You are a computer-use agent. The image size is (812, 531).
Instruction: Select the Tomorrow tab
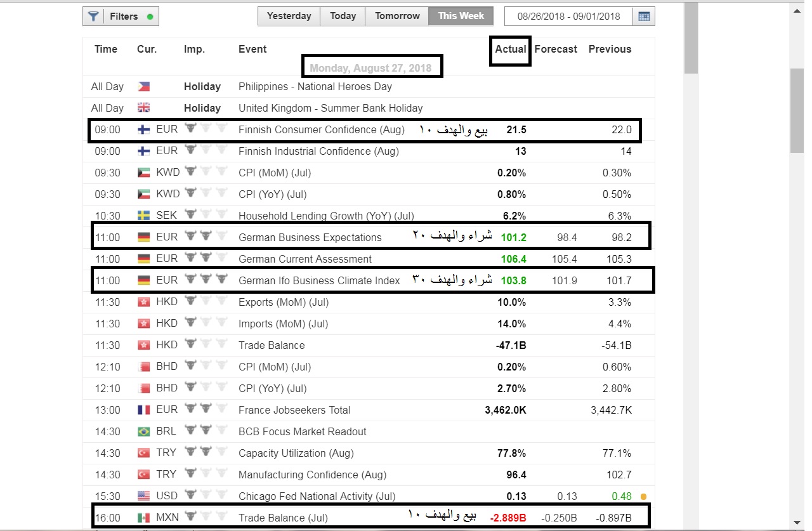point(397,16)
